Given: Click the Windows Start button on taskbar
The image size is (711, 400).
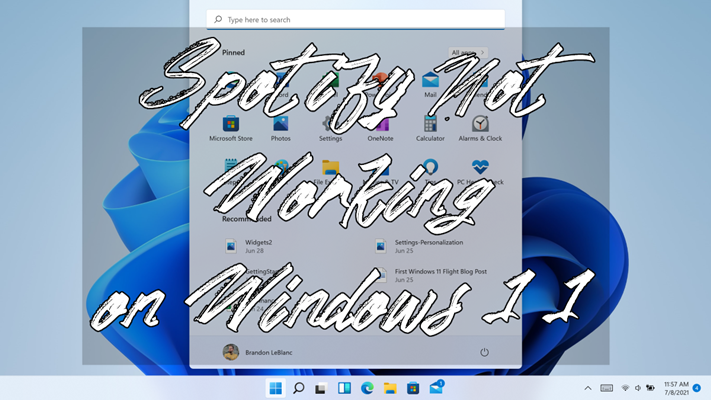Looking at the screenshot, I should point(276,388).
